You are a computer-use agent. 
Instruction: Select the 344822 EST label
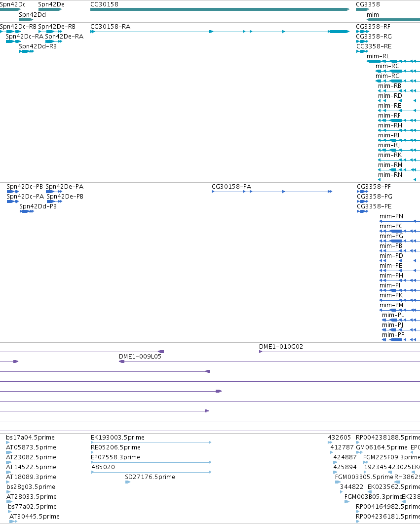coord(351,487)
